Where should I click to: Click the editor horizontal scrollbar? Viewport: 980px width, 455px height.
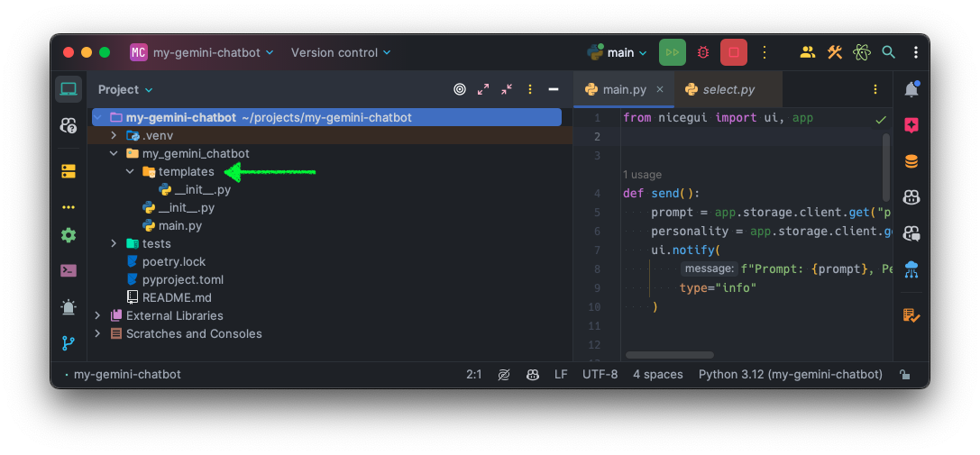click(x=669, y=355)
